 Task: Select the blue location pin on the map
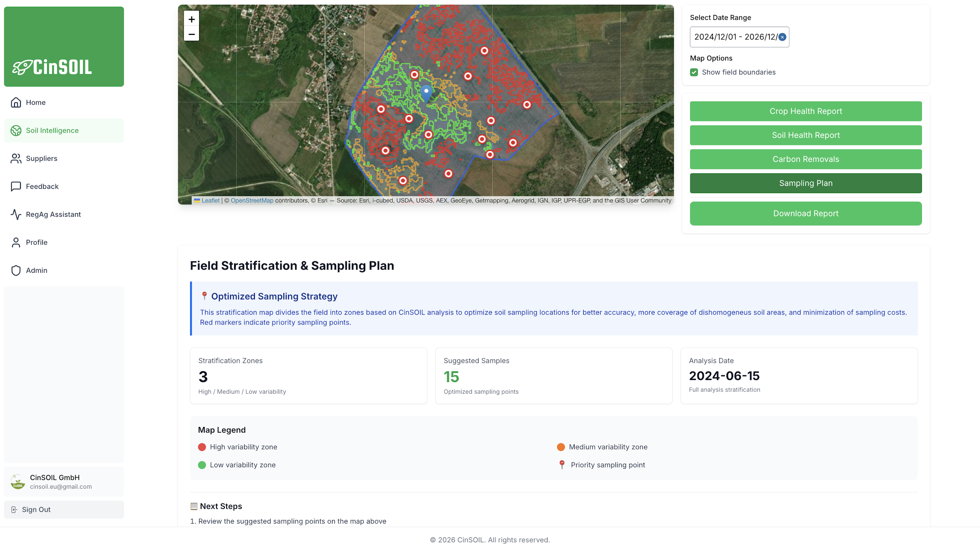click(426, 94)
